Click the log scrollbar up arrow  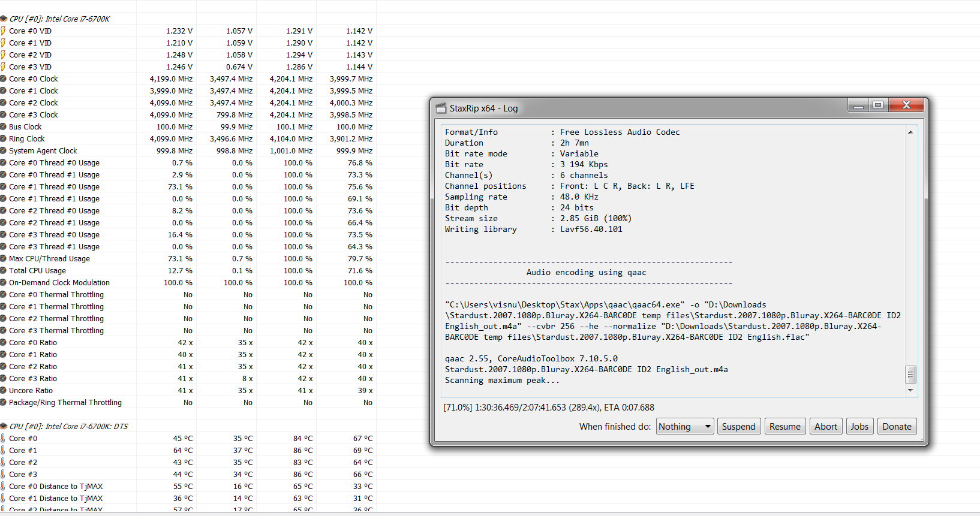tap(910, 132)
